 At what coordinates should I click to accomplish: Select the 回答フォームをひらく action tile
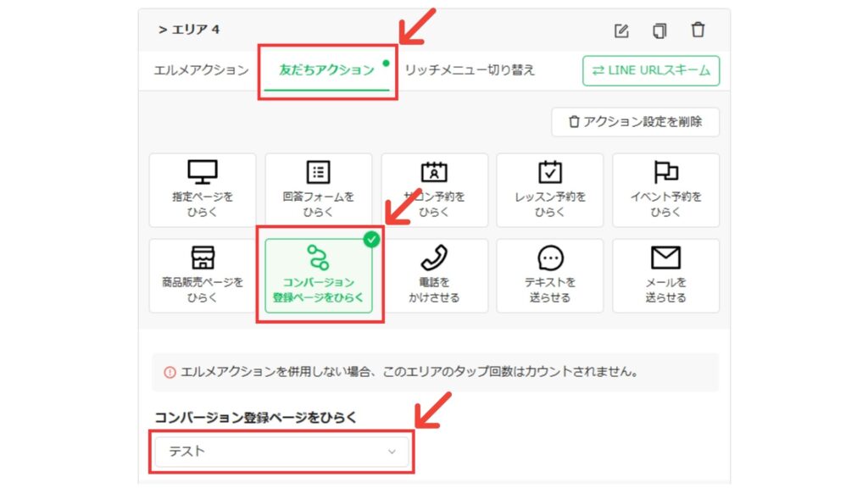pos(319,191)
